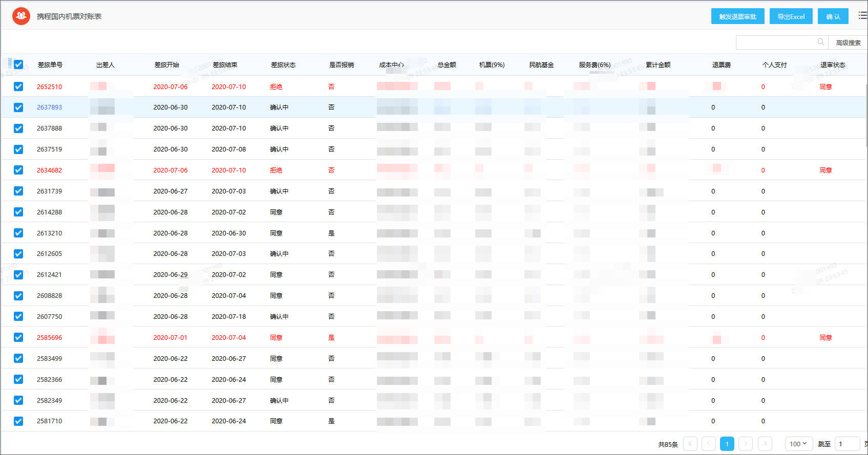The width and height of the screenshot is (868, 455).
Task: Go to first page pagination arrow
Action: [x=690, y=444]
